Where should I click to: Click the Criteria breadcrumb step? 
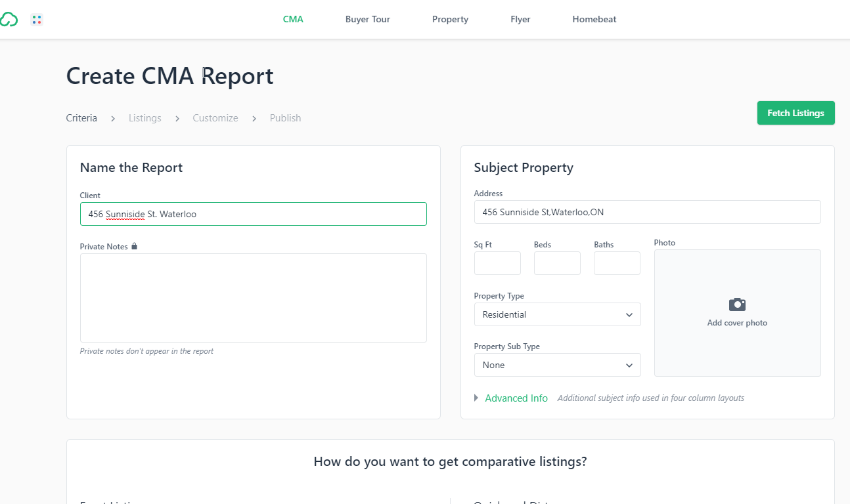click(x=81, y=117)
